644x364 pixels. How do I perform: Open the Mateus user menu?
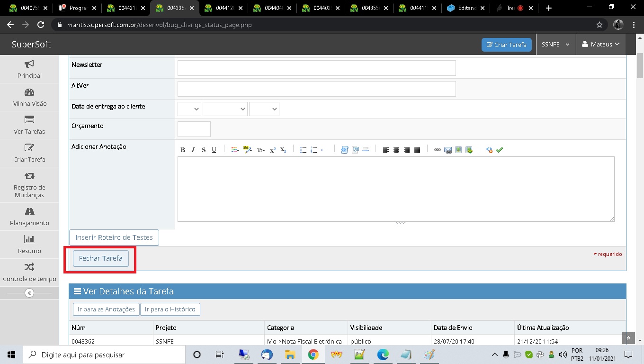click(600, 44)
